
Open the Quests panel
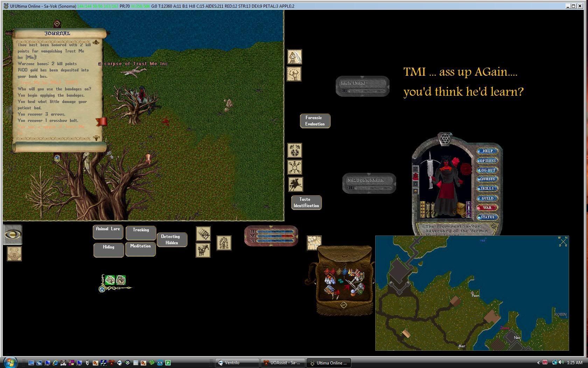click(488, 179)
